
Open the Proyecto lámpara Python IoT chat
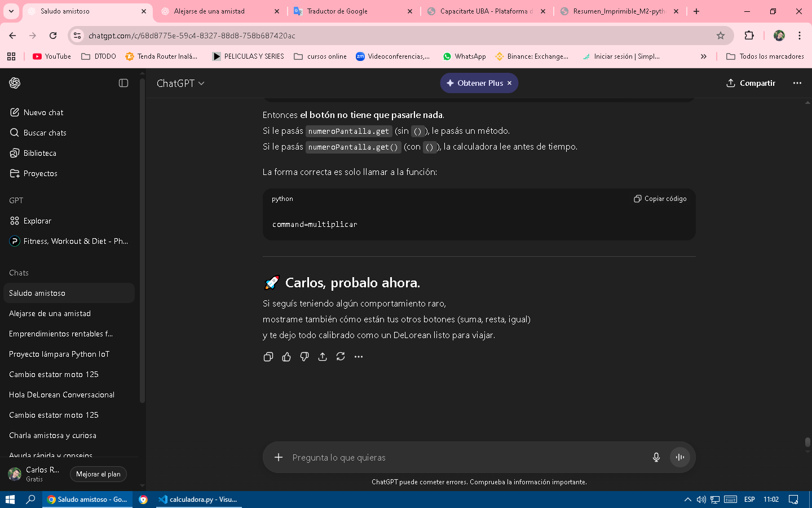tap(59, 354)
